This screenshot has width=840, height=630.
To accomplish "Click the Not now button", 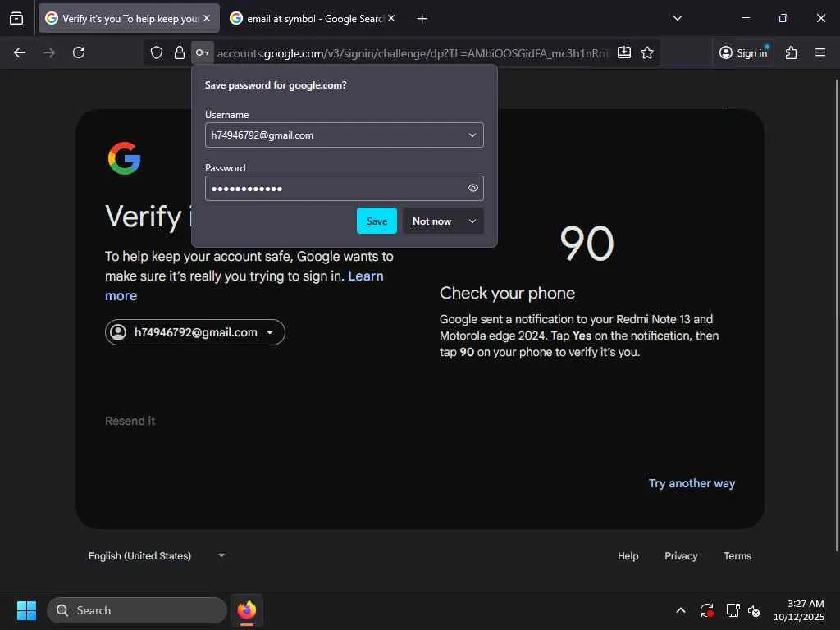I will point(431,221).
